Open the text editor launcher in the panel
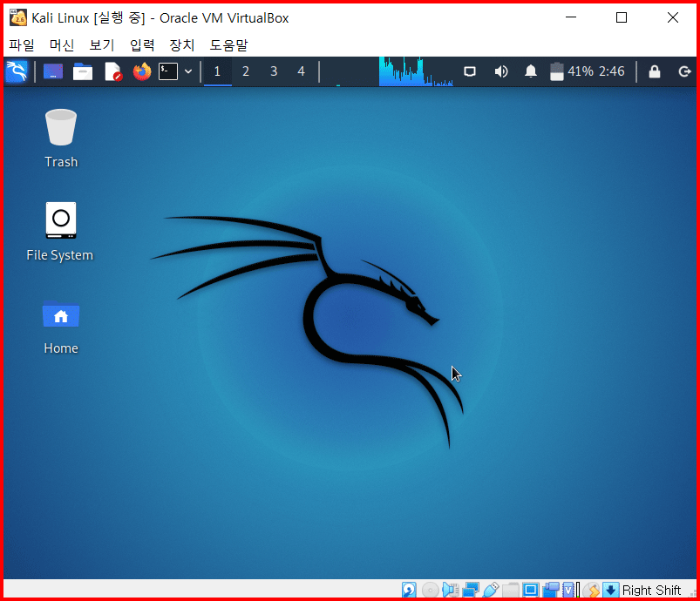Screen dimensions: 700x601 point(113,71)
